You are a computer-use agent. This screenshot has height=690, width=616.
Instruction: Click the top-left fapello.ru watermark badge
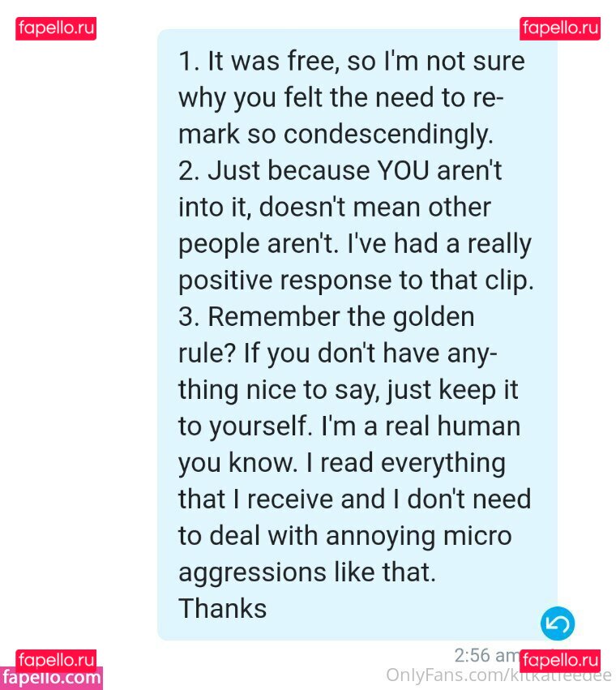click(56, 28)
